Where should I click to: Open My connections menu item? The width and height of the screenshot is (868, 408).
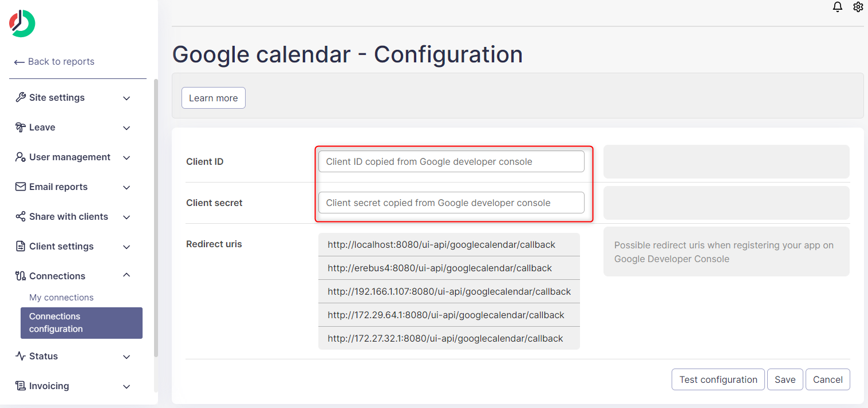click(x=61, y=297)
